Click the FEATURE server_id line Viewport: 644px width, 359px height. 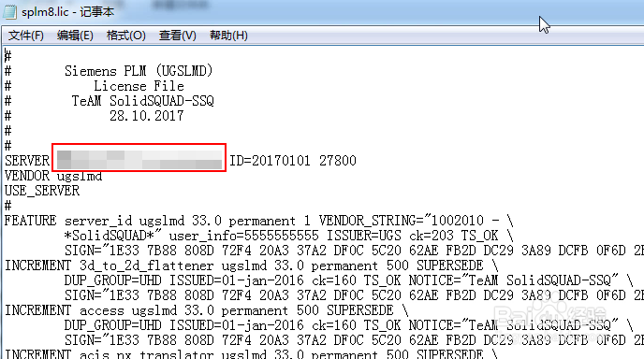click(x=258, y=221)
